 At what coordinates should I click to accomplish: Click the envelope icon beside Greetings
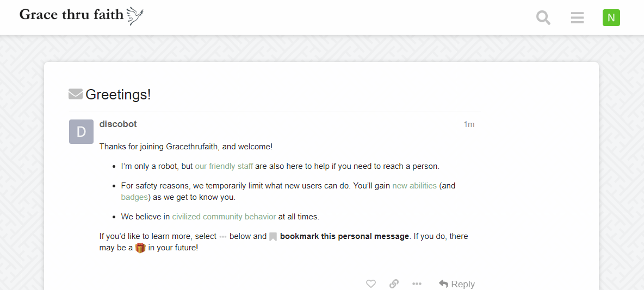pos(76,94)
